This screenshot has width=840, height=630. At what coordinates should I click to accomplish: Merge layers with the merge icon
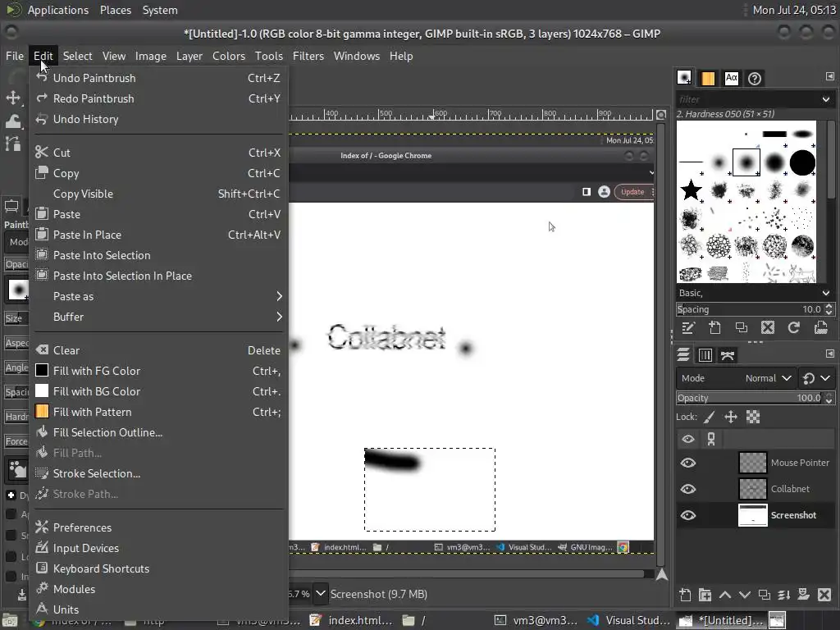tap(784, 594)
